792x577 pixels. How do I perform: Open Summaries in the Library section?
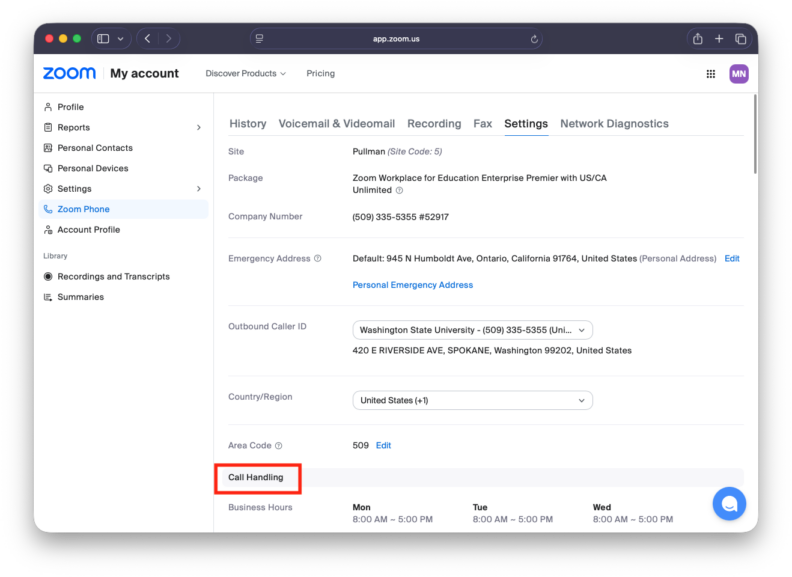tap(123, 297)
